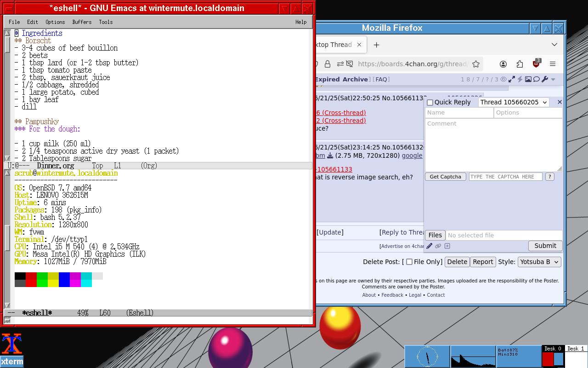Click the *eshell* buffer name in mode line

(x=37, y=313)
